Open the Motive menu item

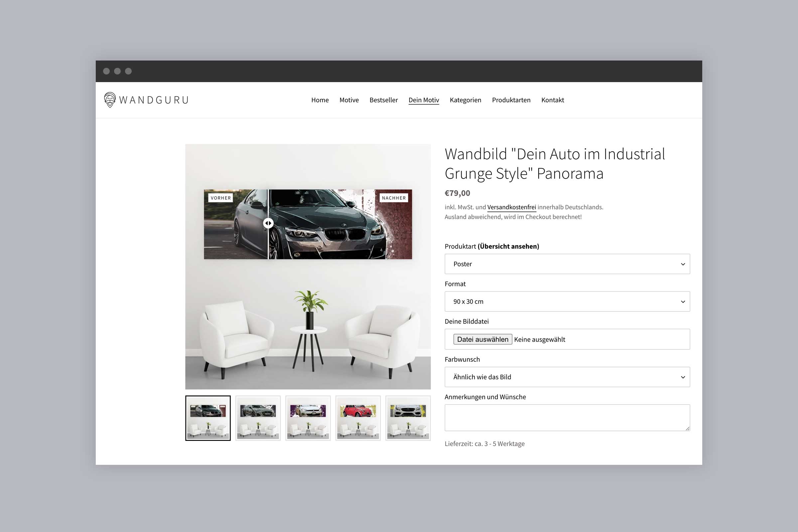349,100
